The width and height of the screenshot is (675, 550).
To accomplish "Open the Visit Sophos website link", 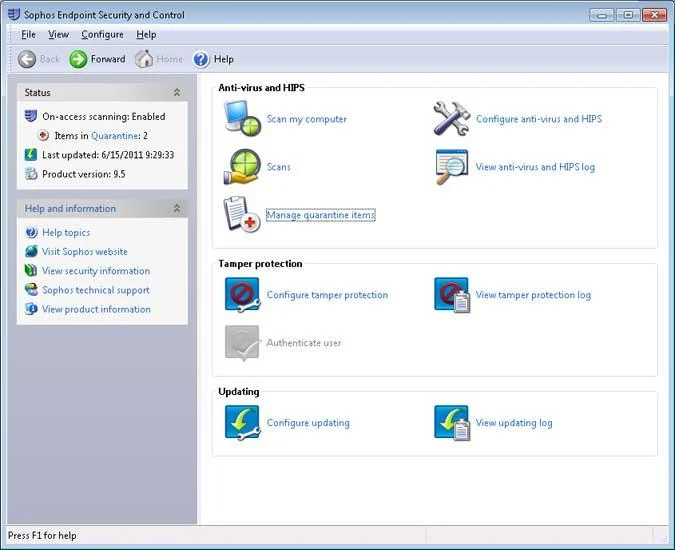I will coord(84,252).
